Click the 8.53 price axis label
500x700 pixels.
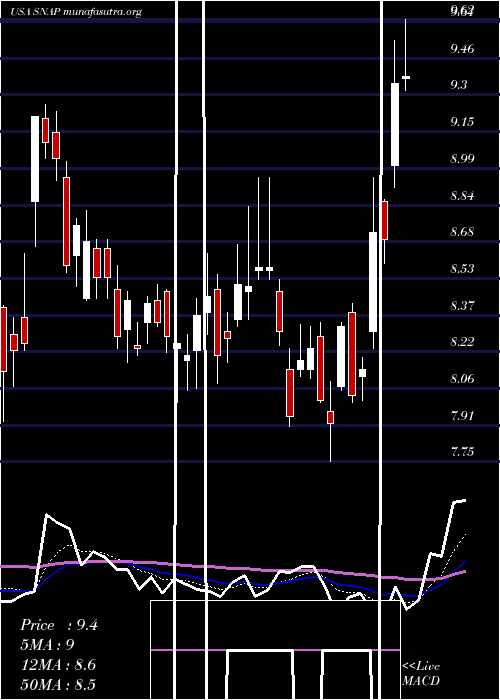[462, 269]
